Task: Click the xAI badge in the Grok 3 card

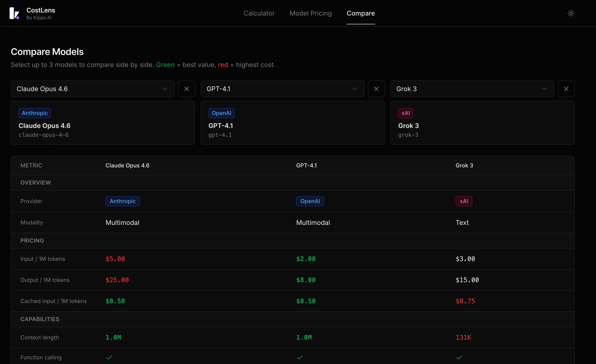Action: [405, 113]
